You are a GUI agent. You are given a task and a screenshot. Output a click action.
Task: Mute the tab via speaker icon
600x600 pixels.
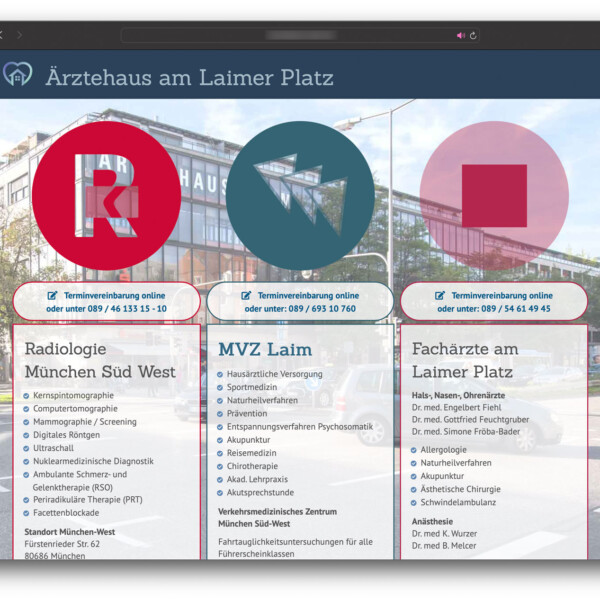point(461,35)
